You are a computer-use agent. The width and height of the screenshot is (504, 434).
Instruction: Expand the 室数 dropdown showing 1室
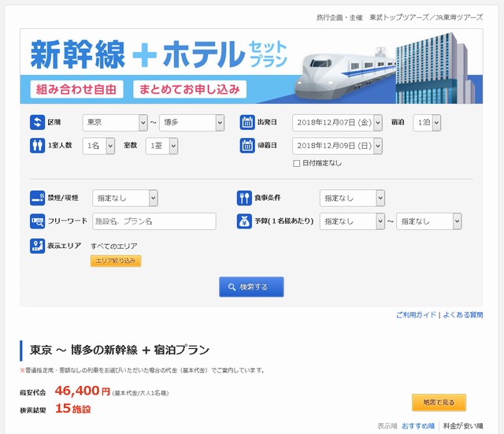(161, 146)
